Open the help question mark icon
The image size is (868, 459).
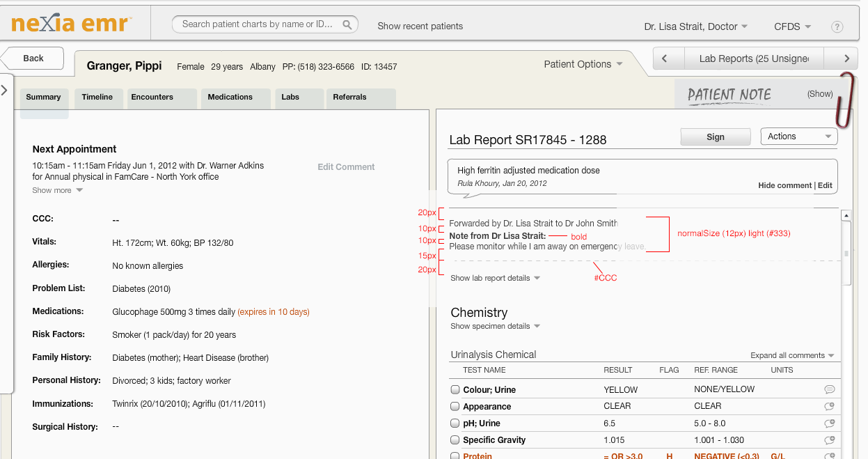[x=837, y=27]
